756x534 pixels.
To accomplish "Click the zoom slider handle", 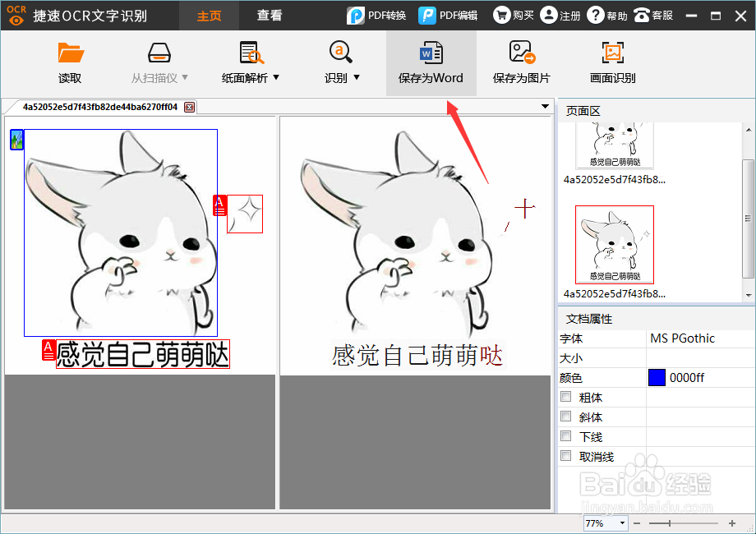I will (x=670, y=523).
